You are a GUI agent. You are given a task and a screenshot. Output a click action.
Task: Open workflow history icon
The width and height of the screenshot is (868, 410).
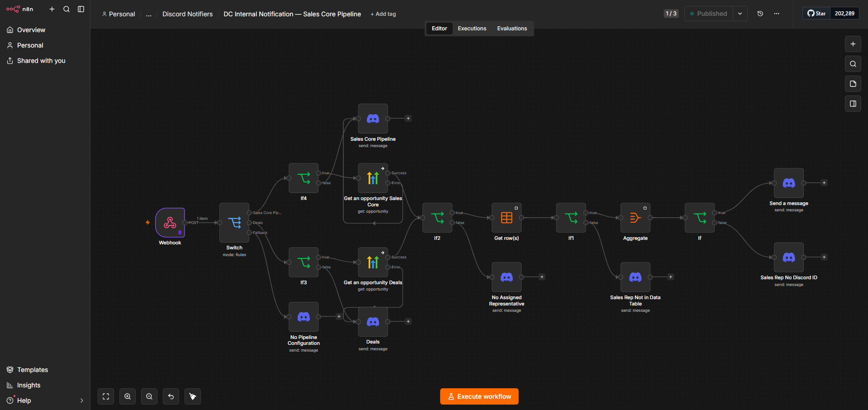coord(760,14)
